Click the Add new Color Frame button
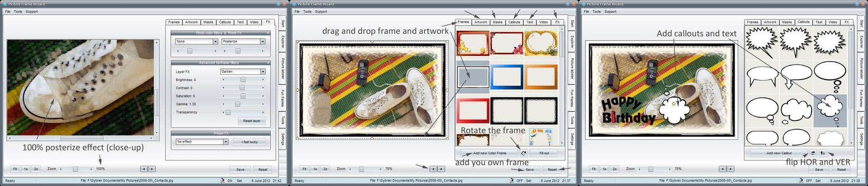Image resolution: width=868 pixels, height=186 pixels. 489,153
